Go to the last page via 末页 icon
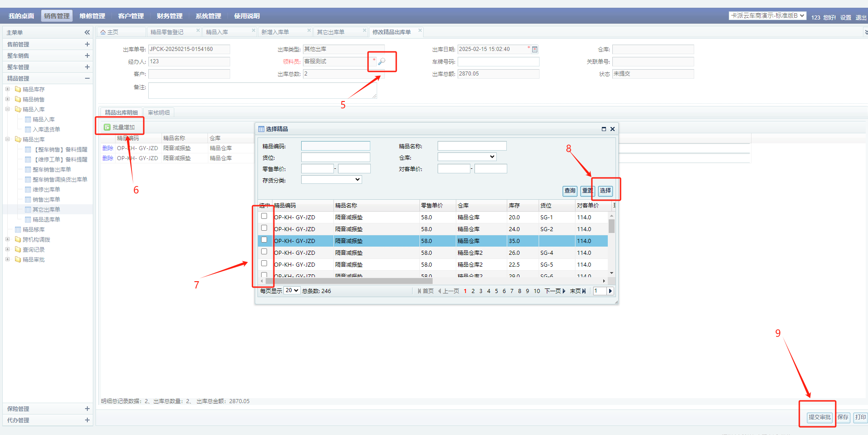This screenshot has height=435, width=868. (584, 291)
